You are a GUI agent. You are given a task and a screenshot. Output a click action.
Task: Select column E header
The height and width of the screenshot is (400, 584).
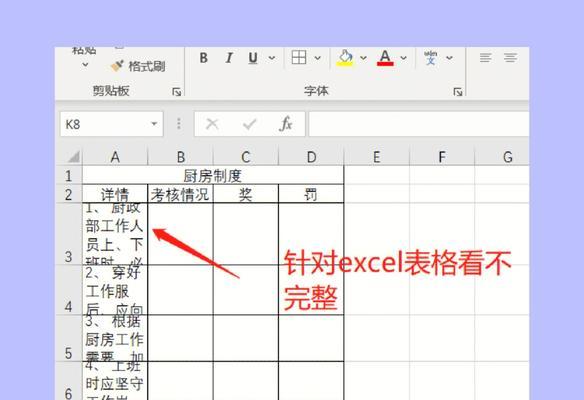coord(377,157)
